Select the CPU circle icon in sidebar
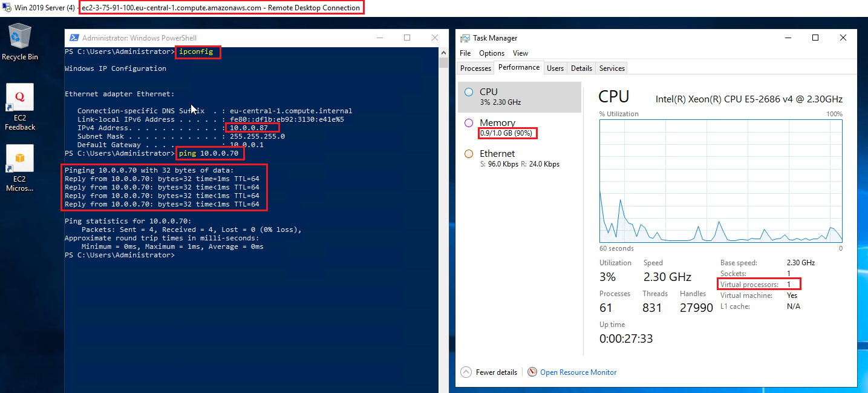868x393 pixels. (469, 92)
